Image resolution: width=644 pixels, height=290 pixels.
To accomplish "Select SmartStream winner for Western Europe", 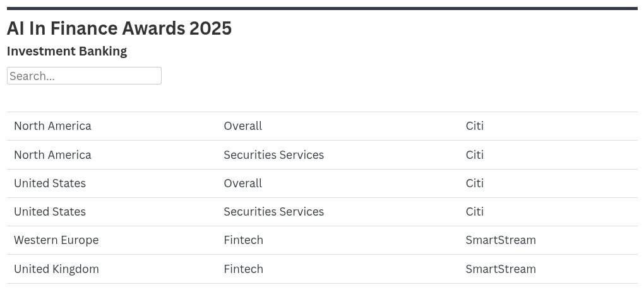I will pos(500,240).
